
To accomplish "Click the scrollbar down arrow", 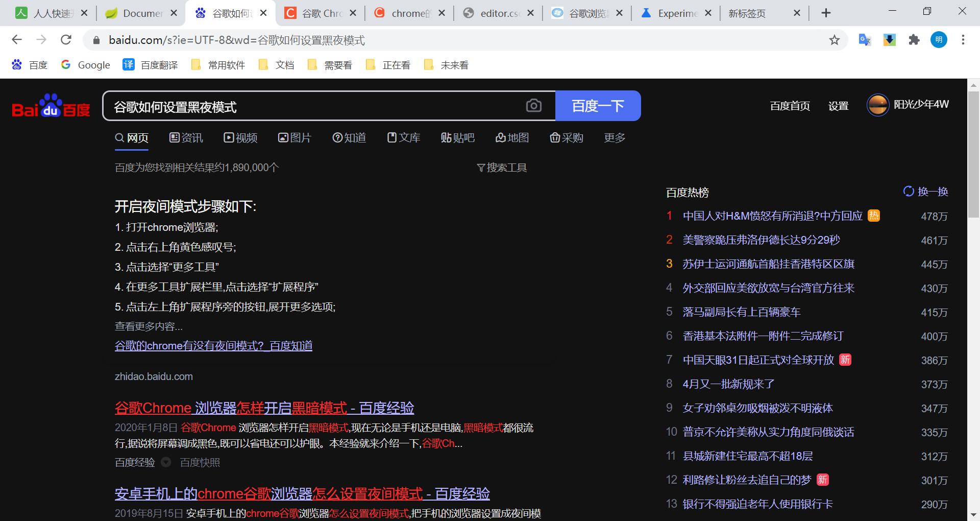I will click(x=973, y=514).
